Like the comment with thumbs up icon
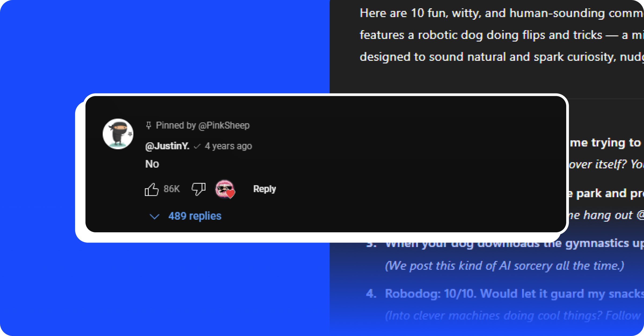This screenshot has height=336, width=644. (x=152, y=189)
